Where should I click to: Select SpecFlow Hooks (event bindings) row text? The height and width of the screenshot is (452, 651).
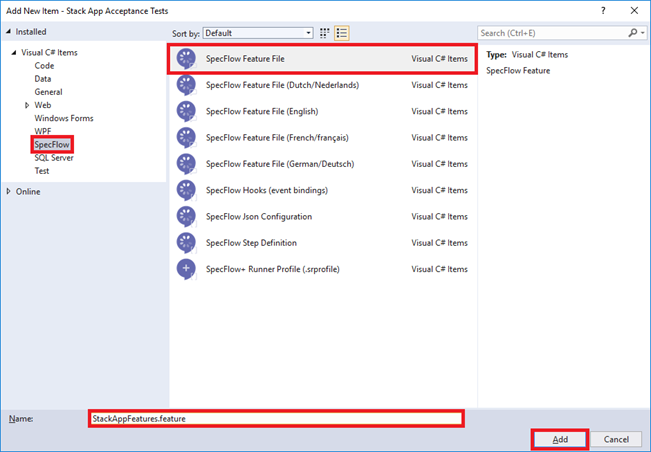[267, 190]
